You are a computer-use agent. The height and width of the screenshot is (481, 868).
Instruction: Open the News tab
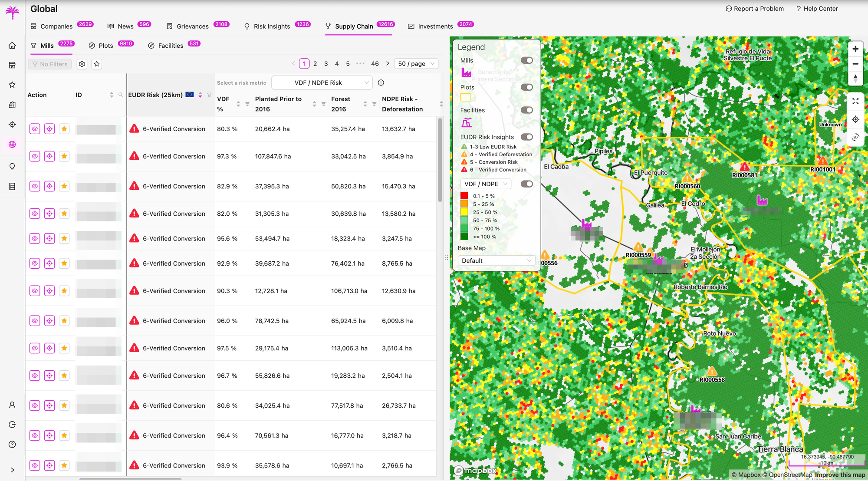pyautogui.click(x=126, y=26)
